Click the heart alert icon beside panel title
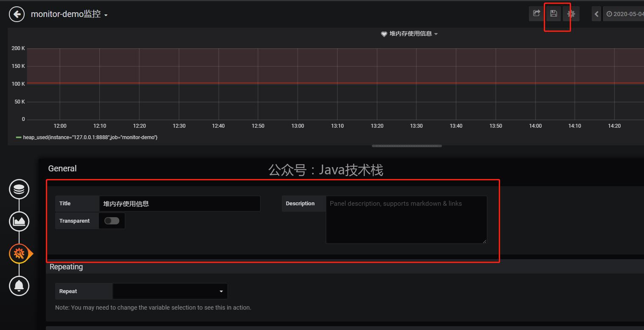The height and width of the screenshot is (330, 644). pos(384,34)
